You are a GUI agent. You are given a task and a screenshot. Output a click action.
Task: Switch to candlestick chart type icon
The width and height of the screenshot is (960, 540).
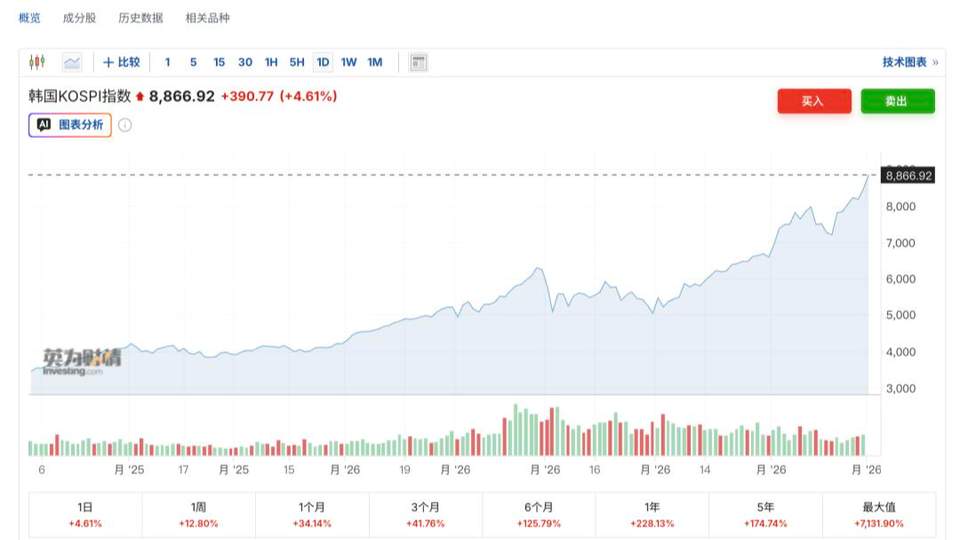coord(37,62)
